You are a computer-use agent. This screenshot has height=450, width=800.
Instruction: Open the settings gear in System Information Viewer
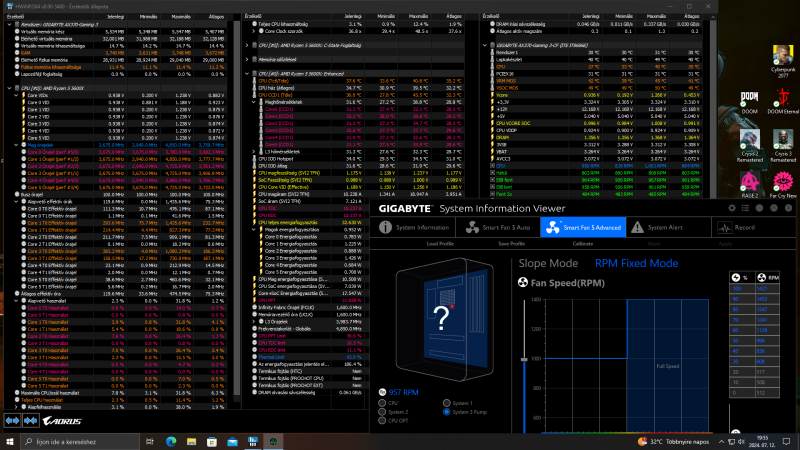click(x=732, y=208)
